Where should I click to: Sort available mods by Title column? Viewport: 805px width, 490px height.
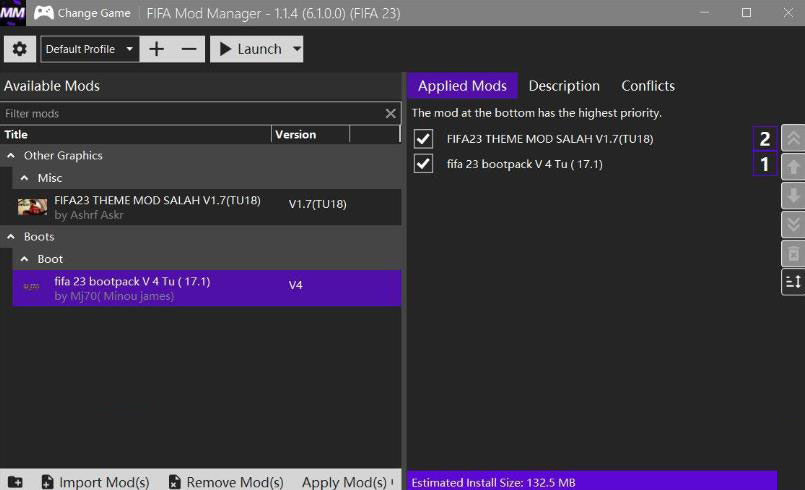[136, 135]
